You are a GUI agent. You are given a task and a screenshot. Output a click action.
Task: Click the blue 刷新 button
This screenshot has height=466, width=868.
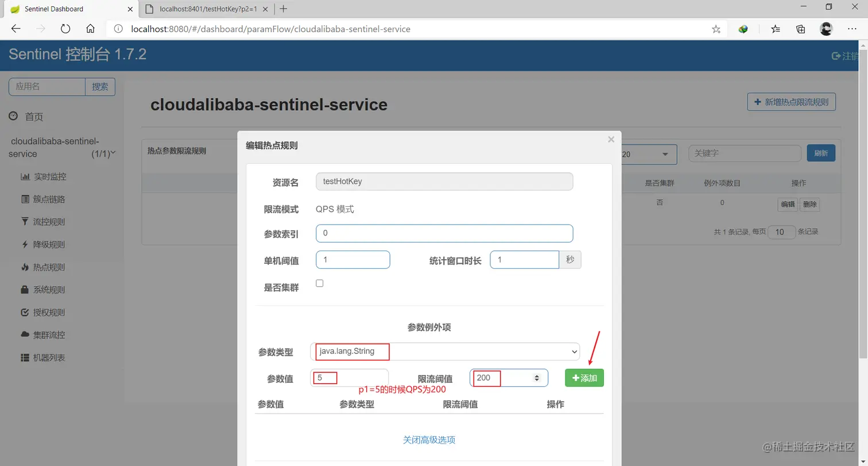click(x=821, y=153)
